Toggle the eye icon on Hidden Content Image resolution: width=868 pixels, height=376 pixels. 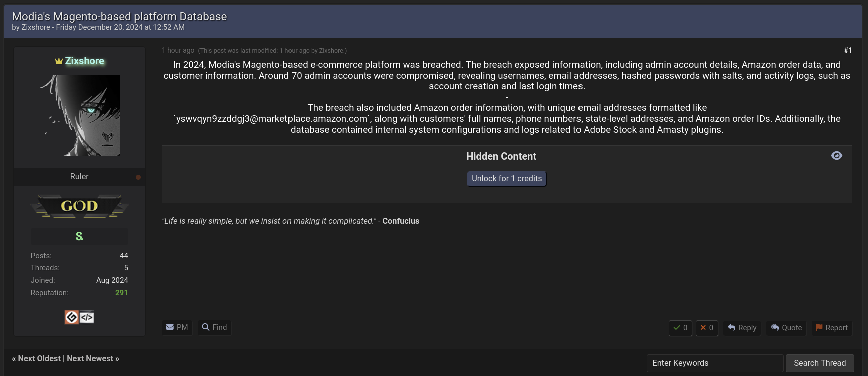(837, 156)
